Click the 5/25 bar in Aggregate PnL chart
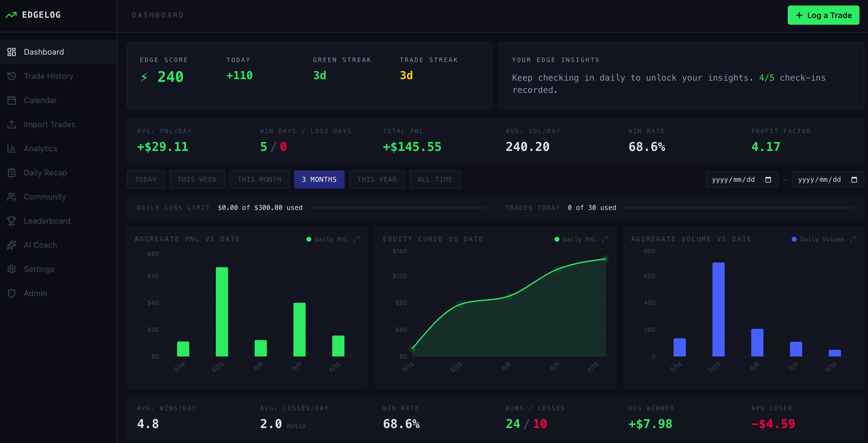This screenshot has width=868, height=443. (222, 312)
